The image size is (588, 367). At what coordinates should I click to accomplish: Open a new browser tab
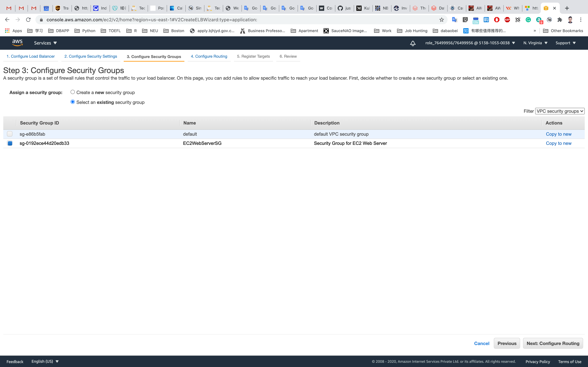click(x=567, y=8)
